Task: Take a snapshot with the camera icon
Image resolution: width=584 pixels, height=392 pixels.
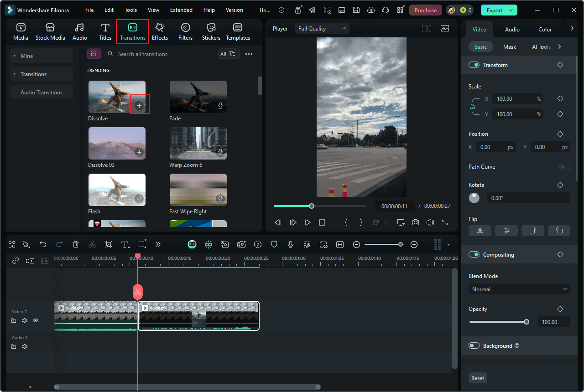Action: (x=415, y=222)
